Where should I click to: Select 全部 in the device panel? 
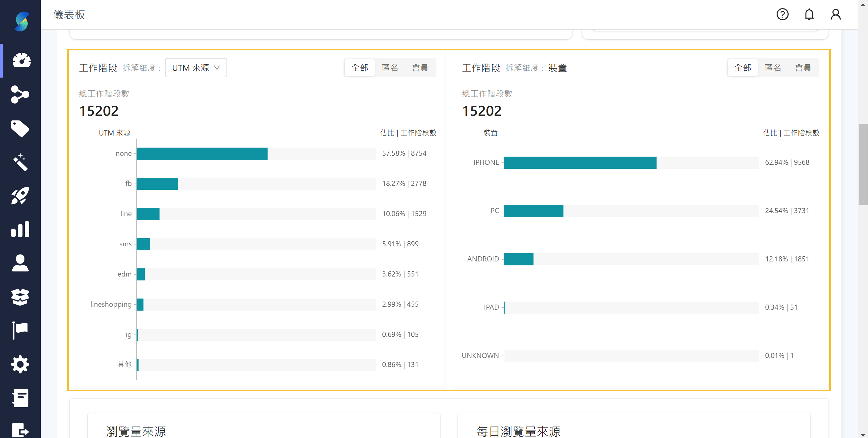click(x=743, y=68)
